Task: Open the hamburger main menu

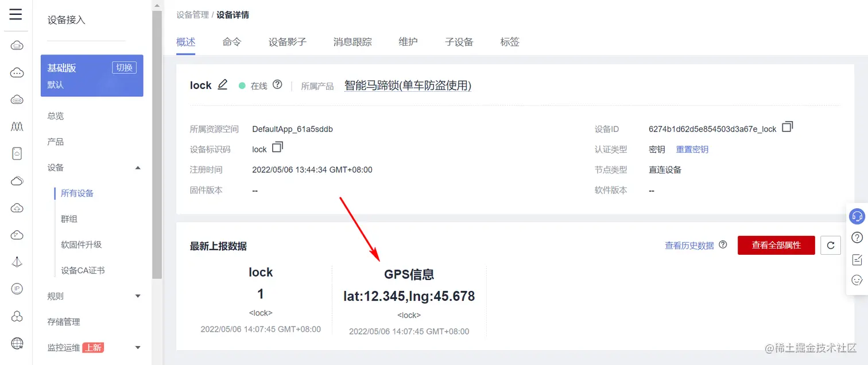Action: click(x=16, y=14)
